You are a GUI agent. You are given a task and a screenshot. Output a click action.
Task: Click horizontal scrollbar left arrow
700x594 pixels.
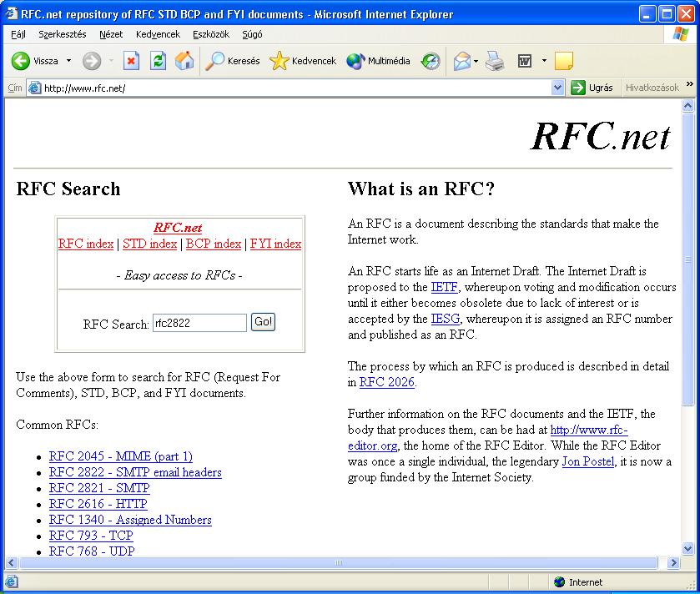tap(12, 563)
